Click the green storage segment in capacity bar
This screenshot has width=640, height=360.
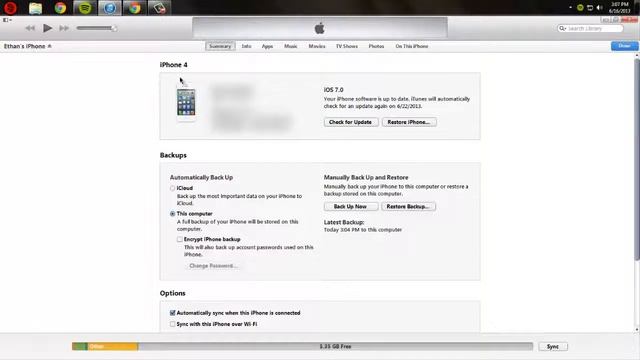tap(80, 346)
